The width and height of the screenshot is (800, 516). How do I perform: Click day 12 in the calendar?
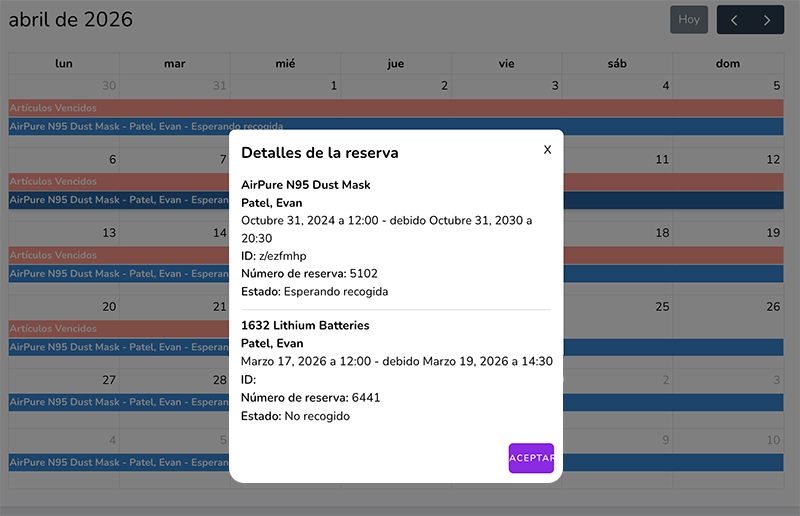[772, 160]
